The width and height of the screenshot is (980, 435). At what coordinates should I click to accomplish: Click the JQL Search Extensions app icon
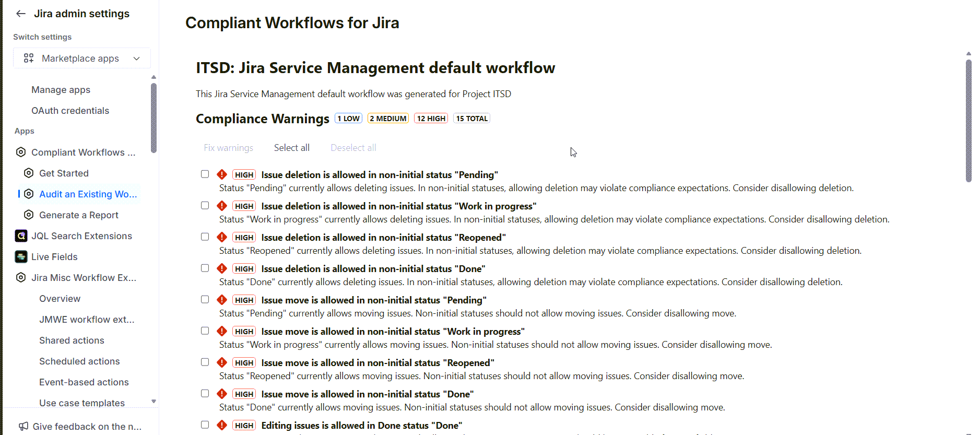tap(21, 236)
